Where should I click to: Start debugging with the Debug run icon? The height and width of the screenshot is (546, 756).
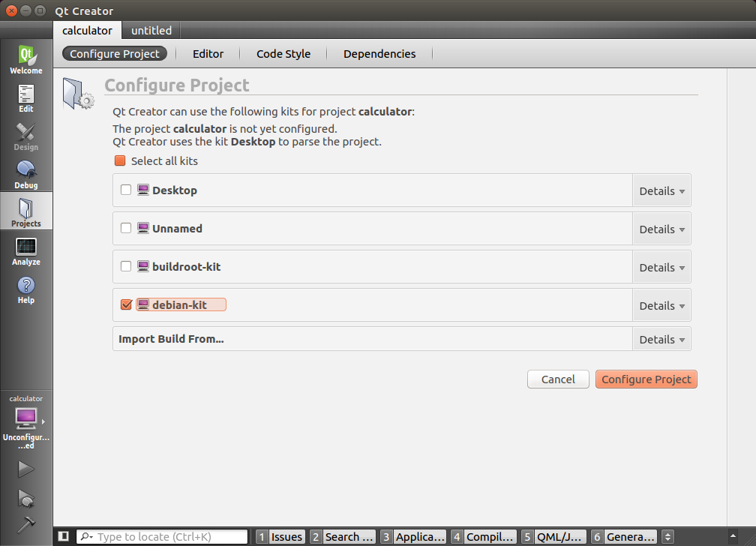[x=26, y=497]
